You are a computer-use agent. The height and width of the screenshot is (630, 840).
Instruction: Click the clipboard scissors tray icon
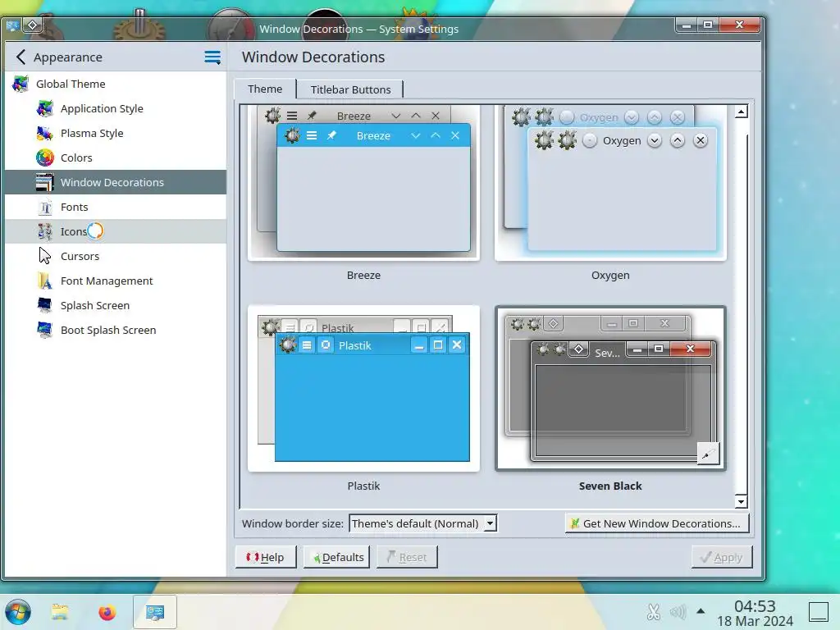click(653, 612)
